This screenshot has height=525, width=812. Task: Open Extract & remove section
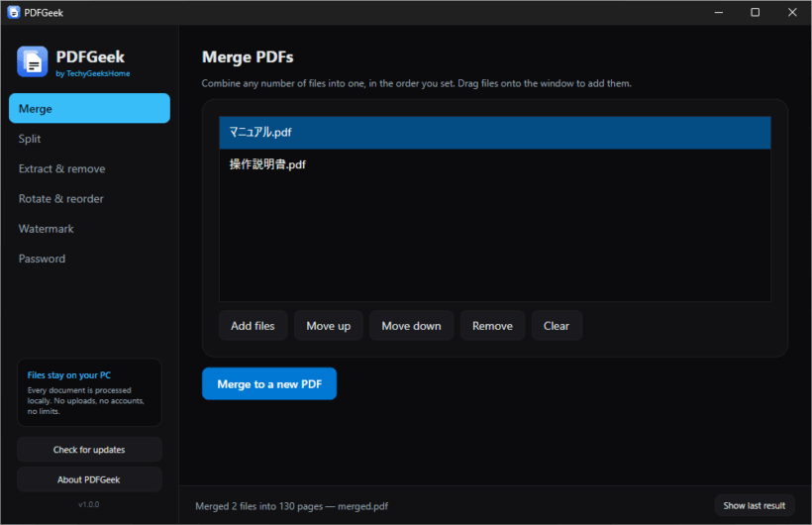coord(89,168)
